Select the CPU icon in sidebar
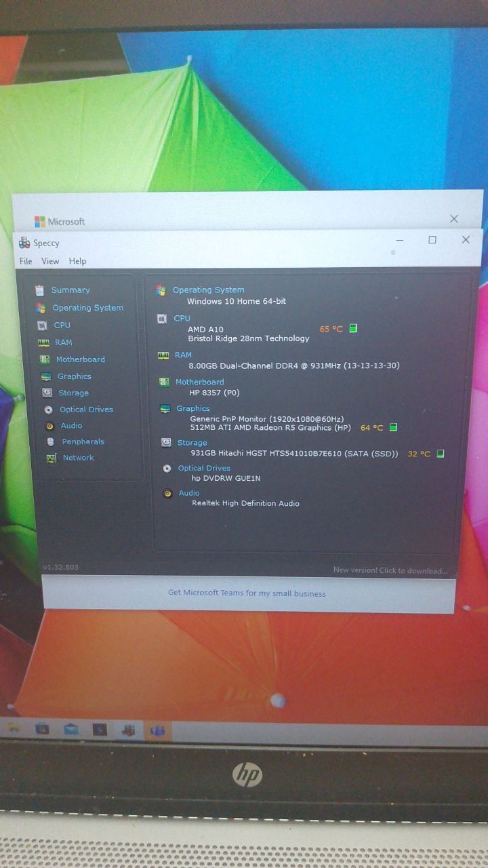 tap(42, 325)
